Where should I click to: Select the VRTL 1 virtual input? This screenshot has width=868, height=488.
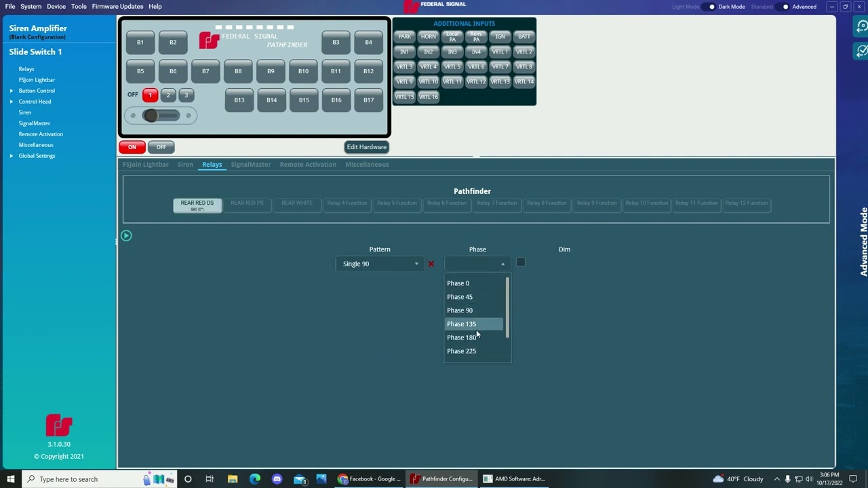[x=500, y=52]
